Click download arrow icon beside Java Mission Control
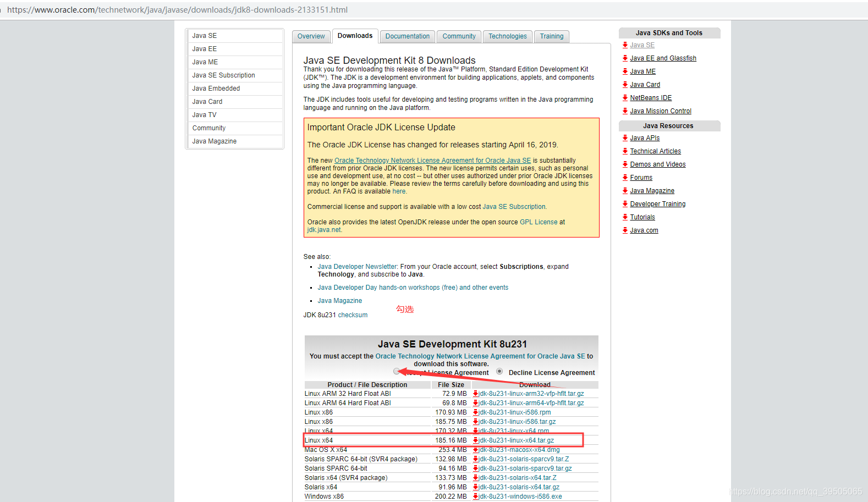 tap(625, 111)
